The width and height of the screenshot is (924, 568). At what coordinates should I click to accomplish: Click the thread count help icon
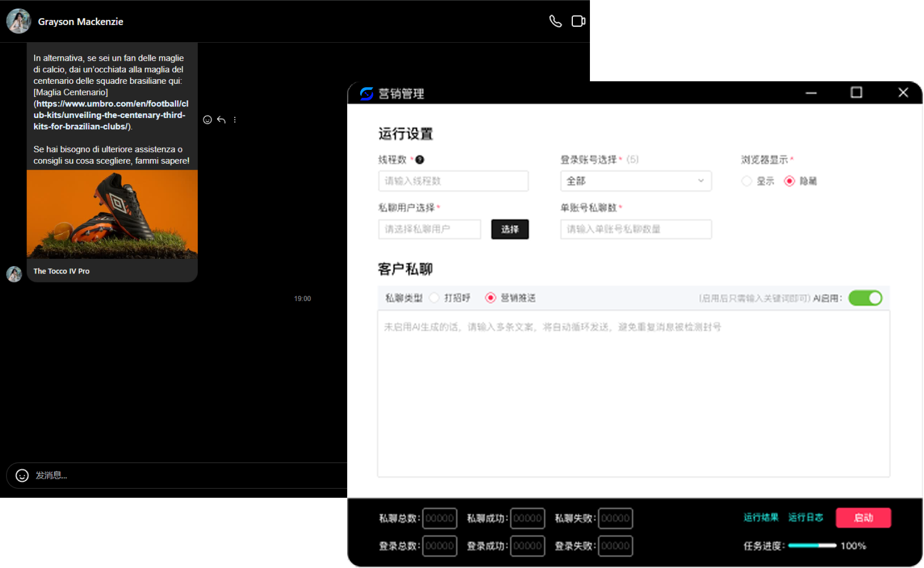click(420, 160)
